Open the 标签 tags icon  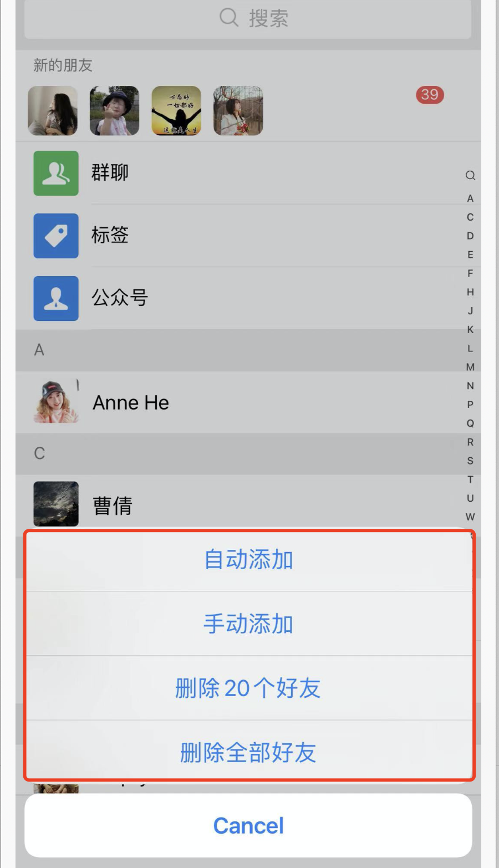(56, 236)
